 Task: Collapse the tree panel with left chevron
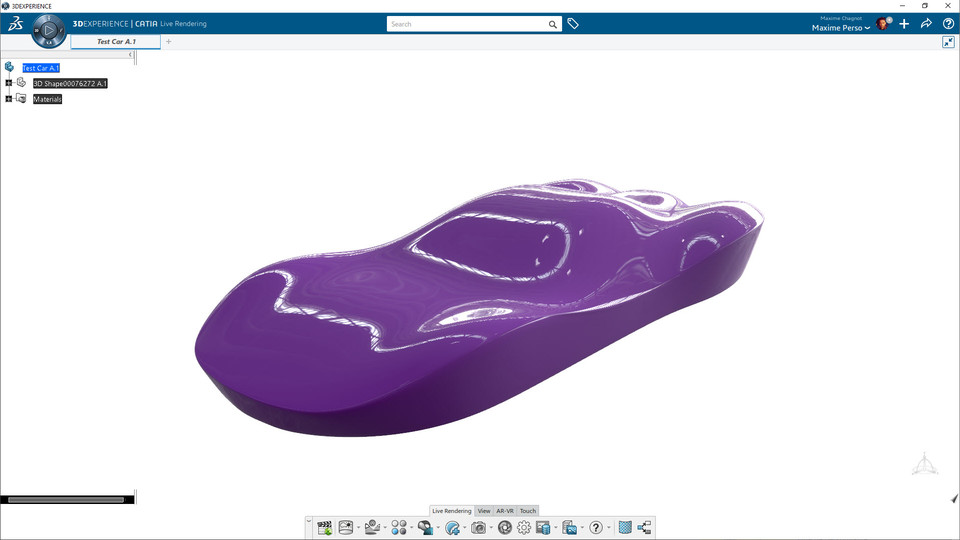click(x=130, y=54)
